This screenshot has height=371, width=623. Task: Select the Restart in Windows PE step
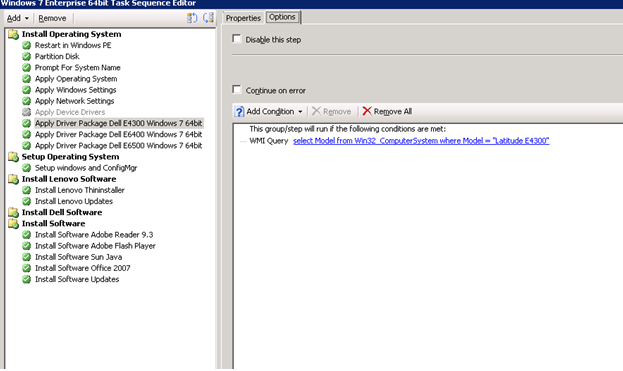click(x=73, y=45)
